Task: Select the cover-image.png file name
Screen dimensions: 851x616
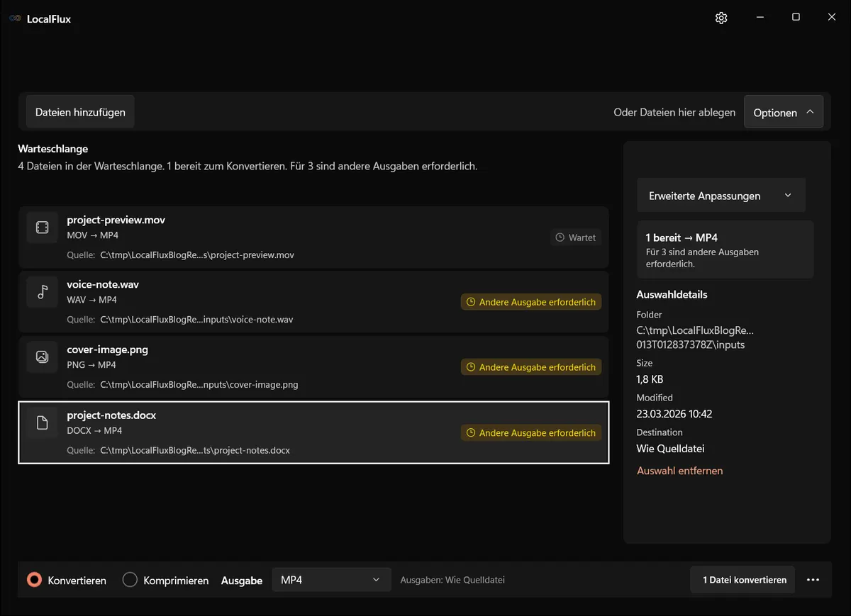Action: click(107, 349)
